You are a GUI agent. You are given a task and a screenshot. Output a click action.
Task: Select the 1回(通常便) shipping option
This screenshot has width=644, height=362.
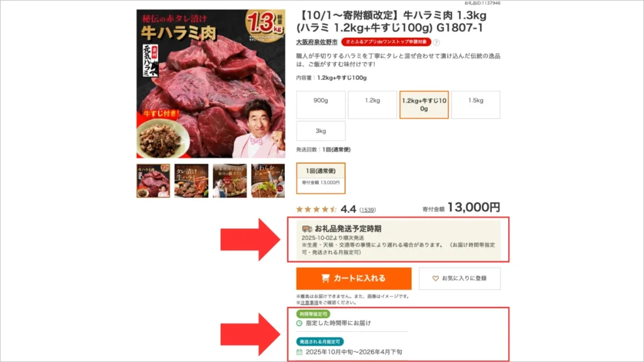click(321, 178)
